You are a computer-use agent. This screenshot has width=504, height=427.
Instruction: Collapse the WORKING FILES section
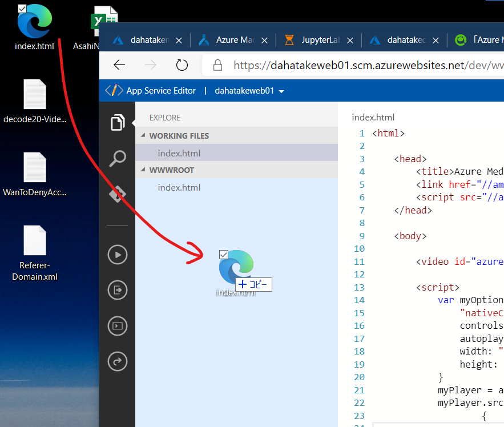tap(143, 135)
